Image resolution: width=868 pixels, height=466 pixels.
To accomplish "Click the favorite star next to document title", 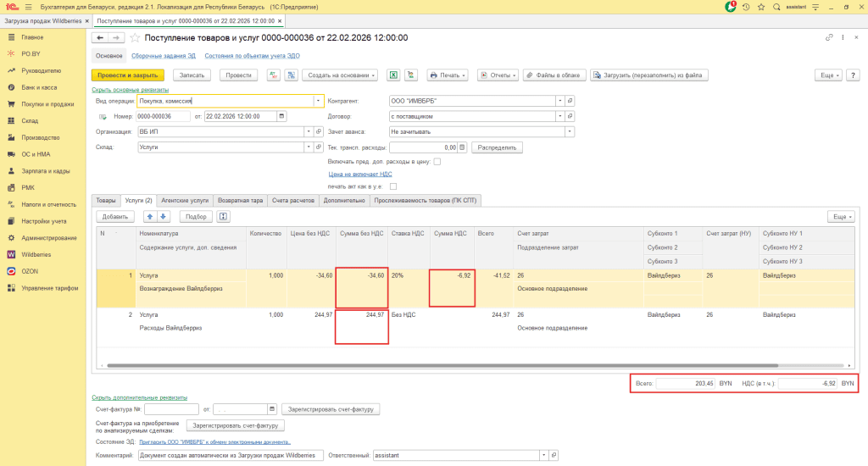I will tap(134, 38).
